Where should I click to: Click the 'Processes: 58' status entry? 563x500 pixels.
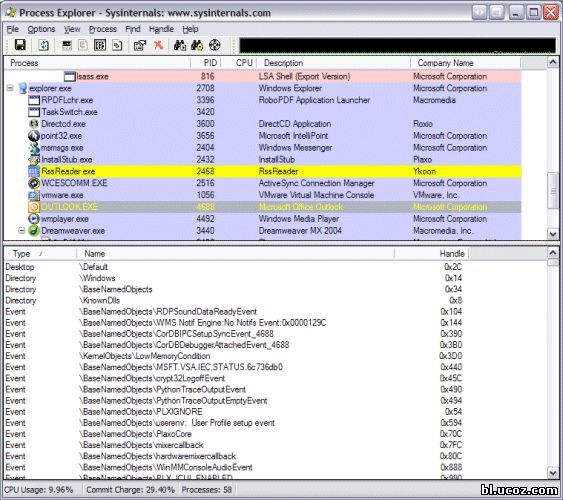pos(206,490)
